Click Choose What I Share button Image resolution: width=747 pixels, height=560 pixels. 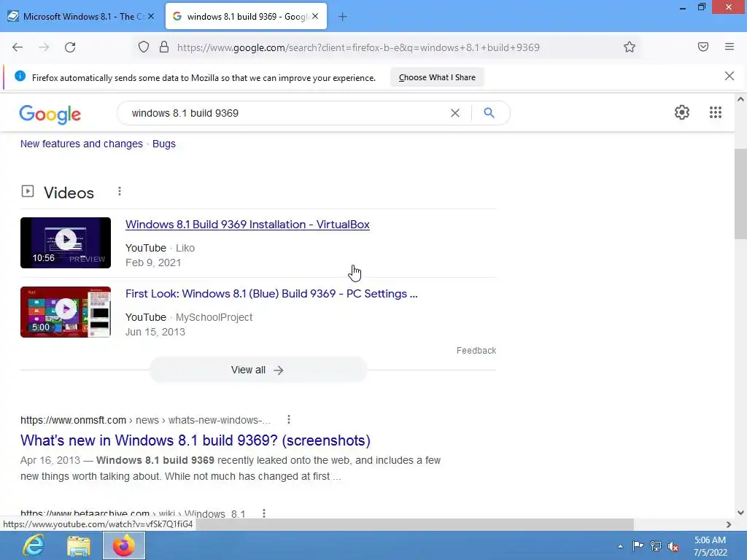pos(437,77)
